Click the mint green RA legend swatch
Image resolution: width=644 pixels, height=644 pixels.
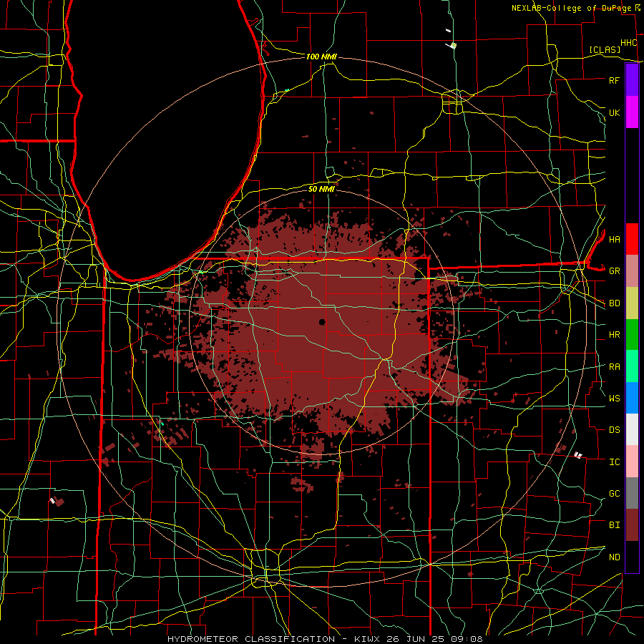[x=632, y=366]
